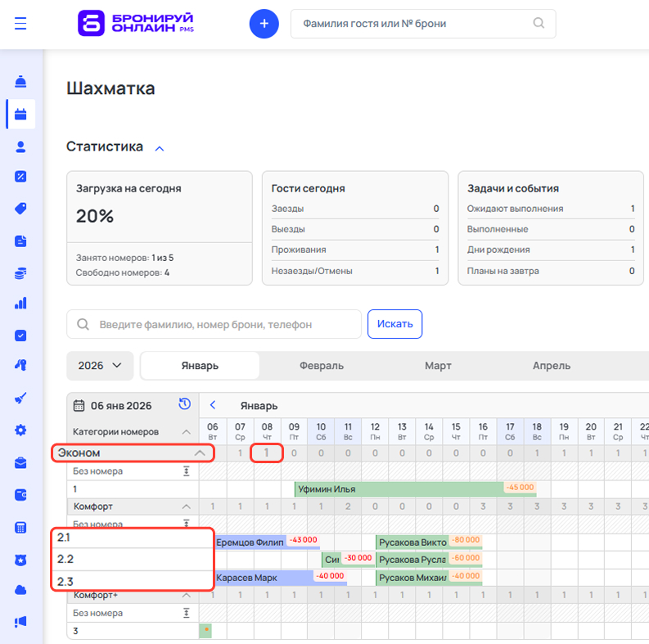The height and width of the screenshot is (644, 649).
Task: Collapse the Эконом room category
Action: [199, 453]
